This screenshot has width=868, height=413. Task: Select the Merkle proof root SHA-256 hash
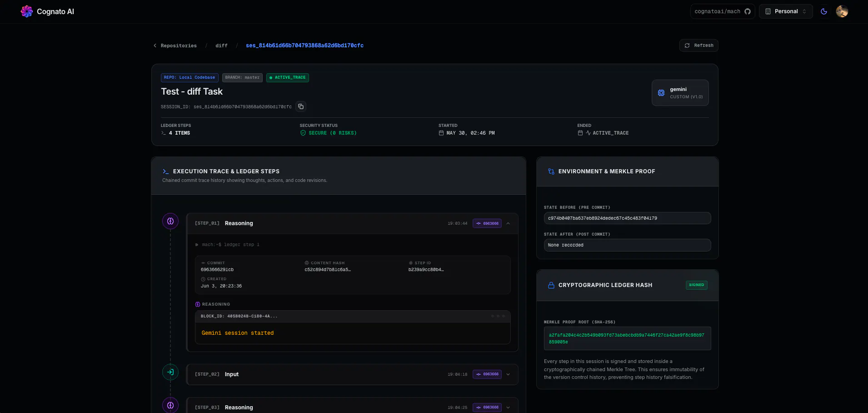click(x=627, y=338)
